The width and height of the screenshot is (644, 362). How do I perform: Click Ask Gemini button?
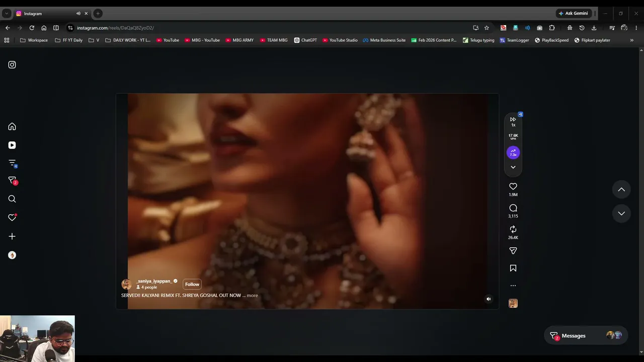coord(573,14)
